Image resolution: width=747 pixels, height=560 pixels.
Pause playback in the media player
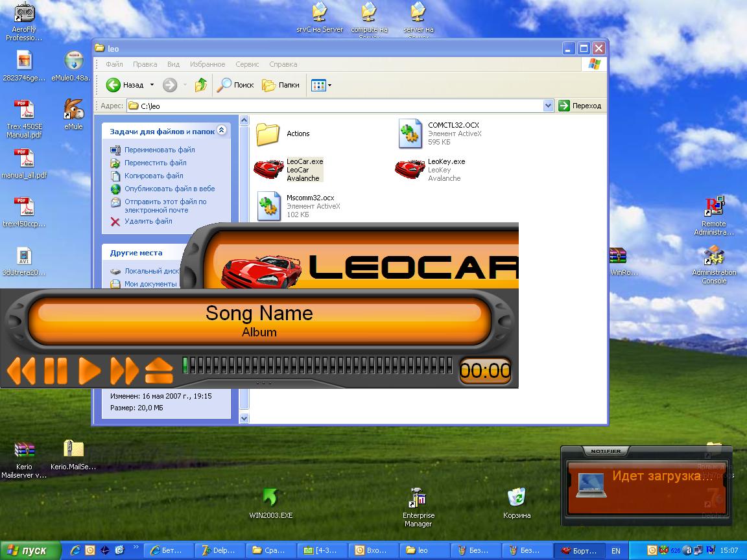[x=55, y=371]
